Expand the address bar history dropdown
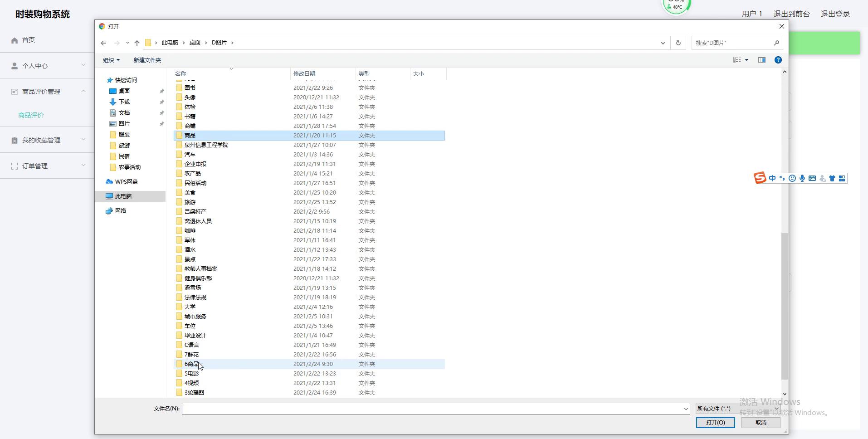 [x=663, y=43]
